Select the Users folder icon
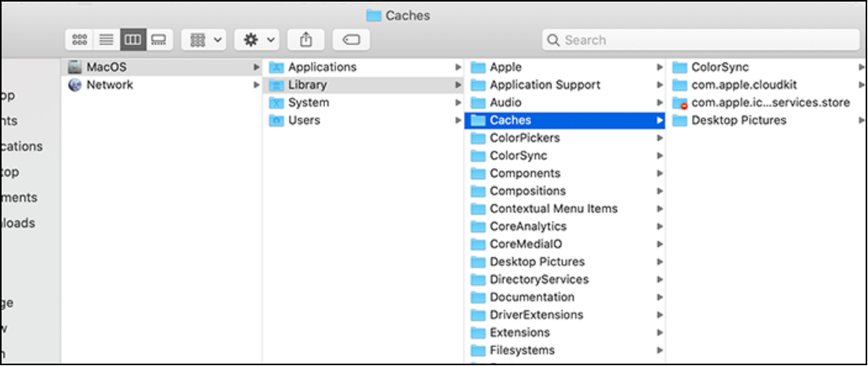 pos(276,121)
